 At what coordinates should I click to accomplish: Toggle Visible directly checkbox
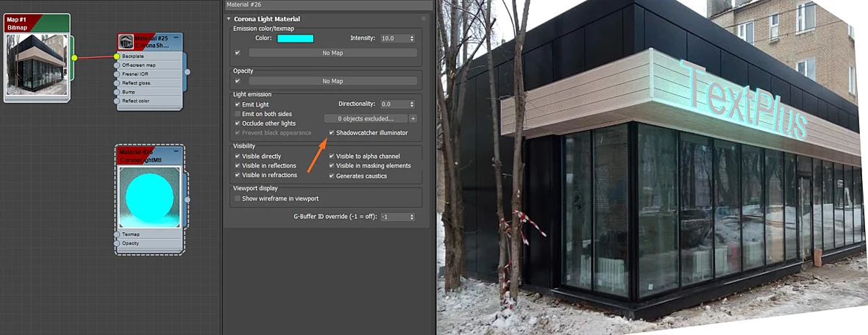(238, 156)
